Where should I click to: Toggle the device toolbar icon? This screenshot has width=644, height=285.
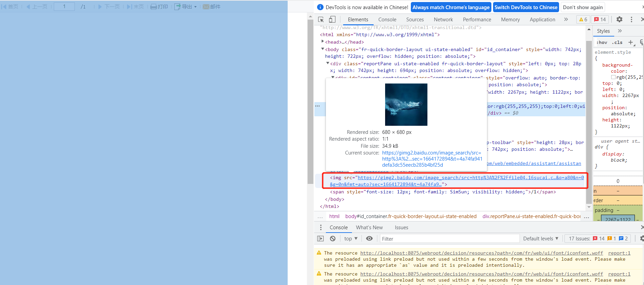[x=332, y=20]
